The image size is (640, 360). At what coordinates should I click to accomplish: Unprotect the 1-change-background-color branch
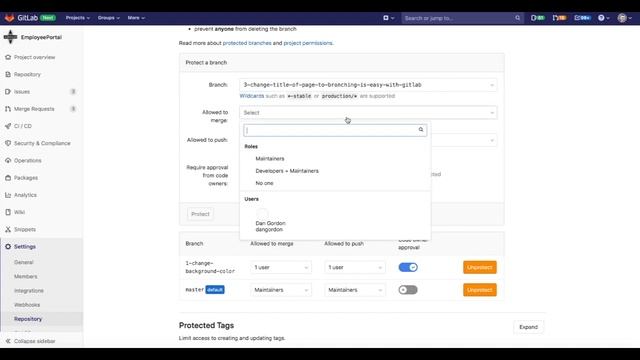(480, 267)
